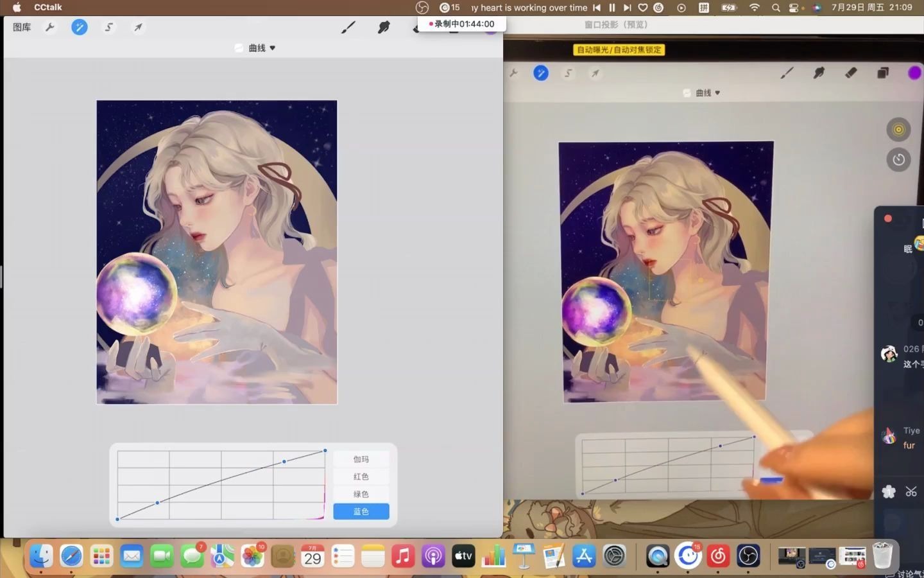Open the Apple menu
Screen dimensions: 924x578
pyautogui.click(x=17, y=7)
